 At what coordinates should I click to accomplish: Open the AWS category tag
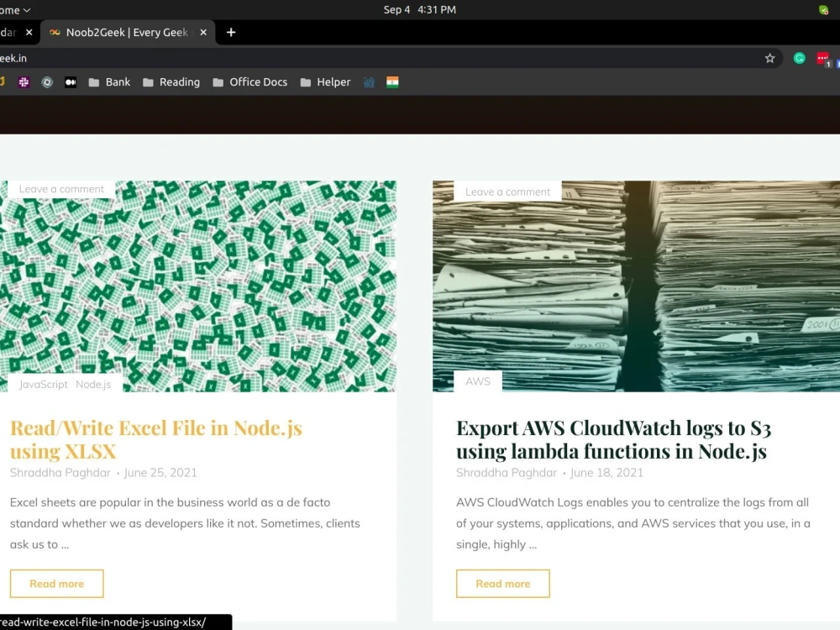pos(478,381)
